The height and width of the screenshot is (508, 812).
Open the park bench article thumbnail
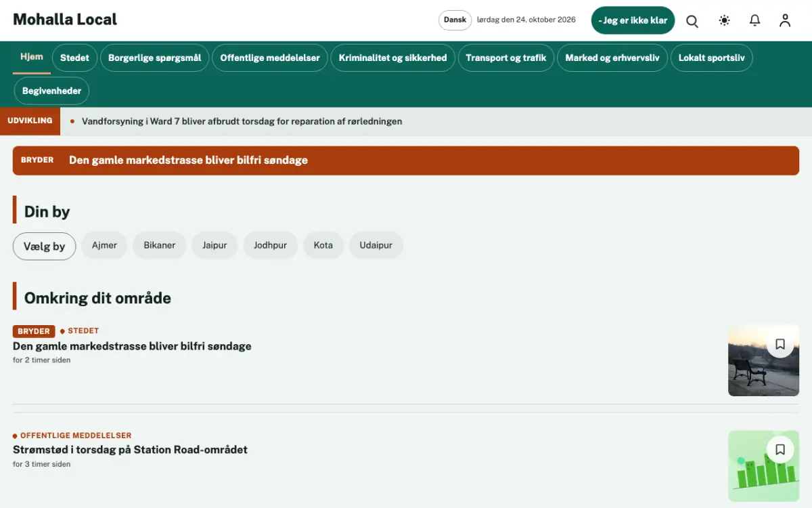(763, 361)
